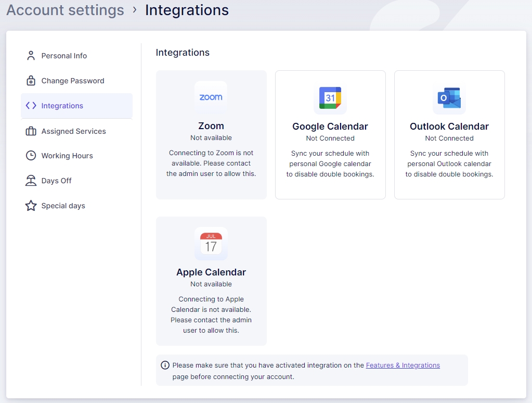Viewport: 532px width, 403px height.
Task: Open the Working Hours menu item
Action: point(67,156)
